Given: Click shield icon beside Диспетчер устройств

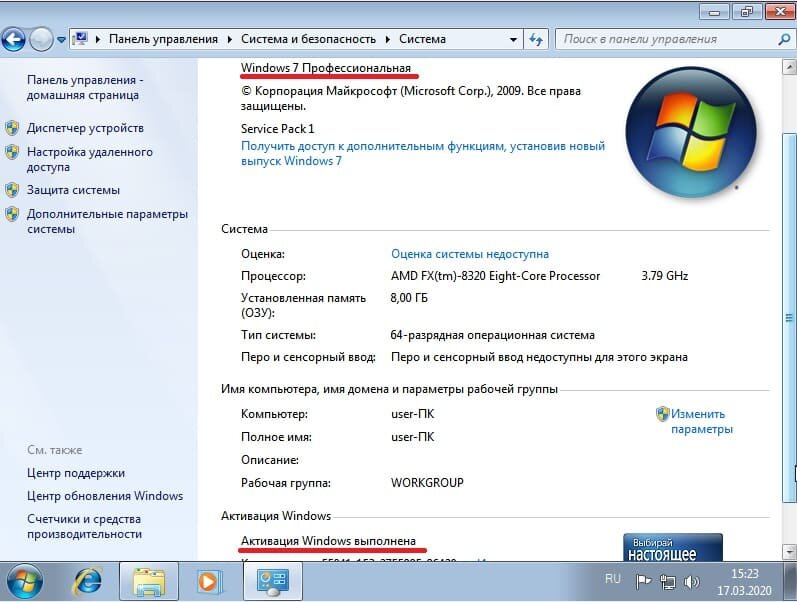Looking at the screenshot, I should point(12,128).
